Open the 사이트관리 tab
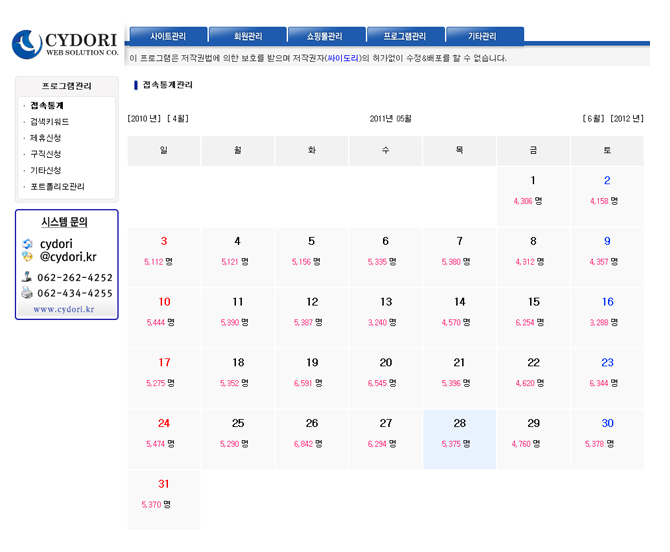Screen dimensions: 670x552 point(168,36)
